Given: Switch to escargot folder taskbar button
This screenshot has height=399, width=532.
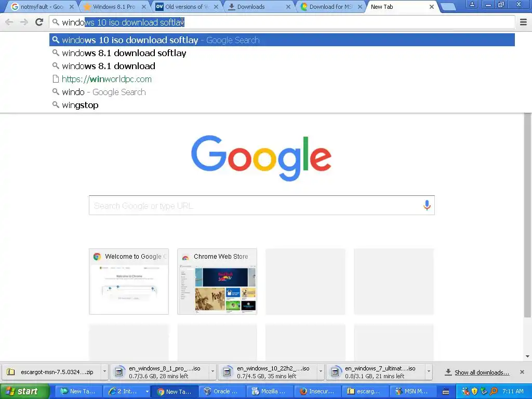Looking at the screenshot, I should (366, 392).
